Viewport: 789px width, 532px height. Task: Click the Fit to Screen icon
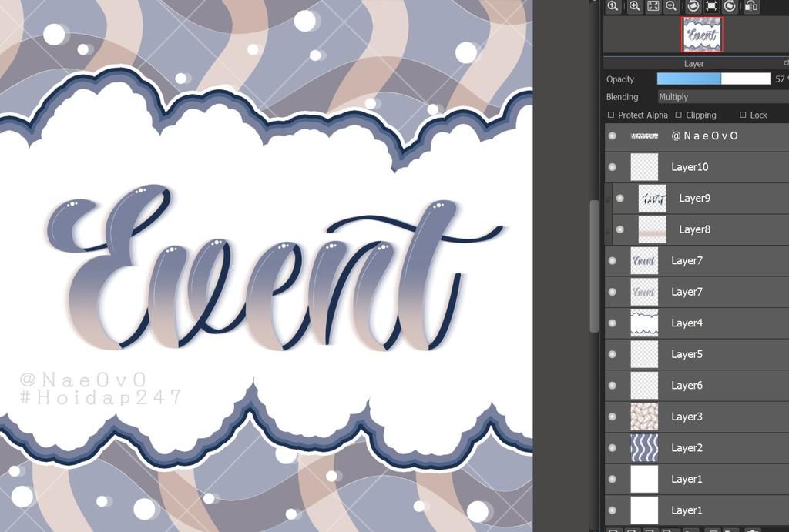point(653,6)
